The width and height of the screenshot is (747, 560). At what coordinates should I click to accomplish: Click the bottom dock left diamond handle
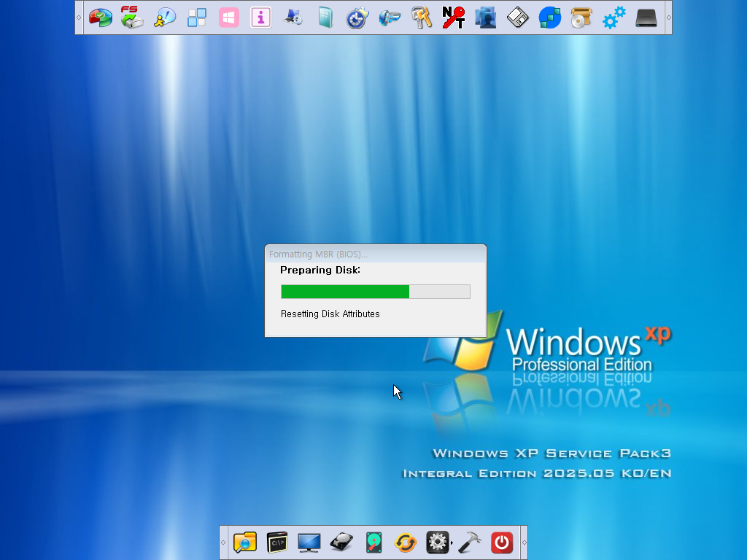pyautogui.click(x=223, y=542)
